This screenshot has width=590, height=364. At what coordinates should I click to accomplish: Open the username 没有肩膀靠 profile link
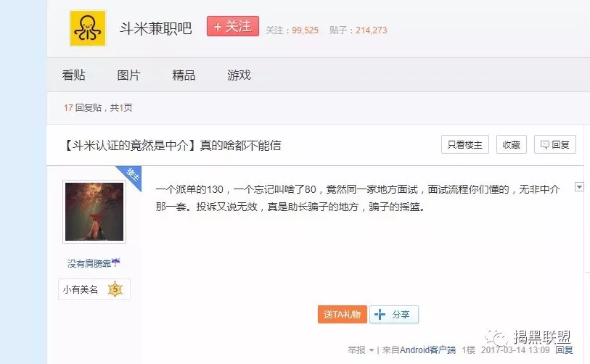click(90, 263)
